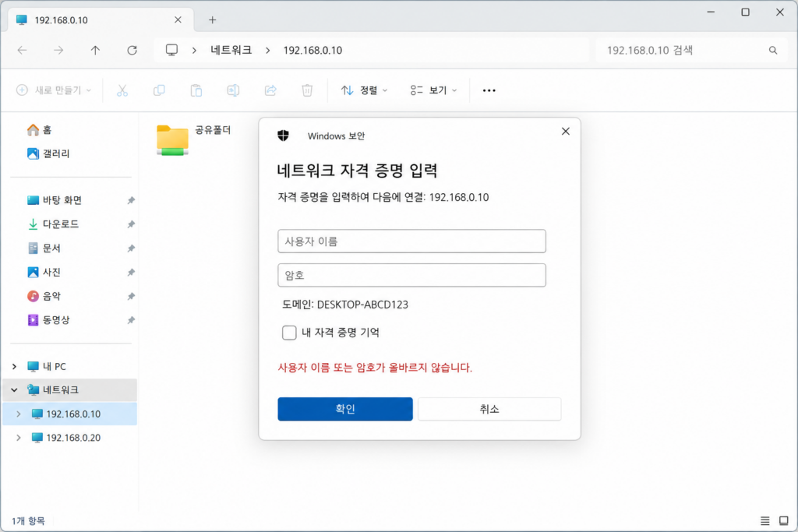Image resolution: width=798 pixels, height=532 pixels.
Task: Go back with the left arrow
Action: tap(22, 50)
